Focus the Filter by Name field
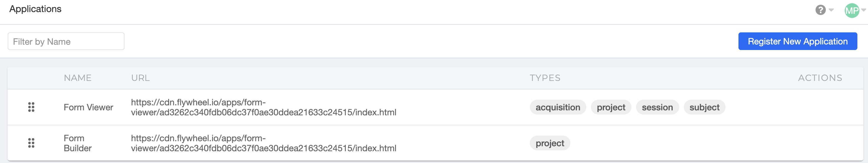Viewport: 868px width, 163px height. pyautogui.click(x=66, y=41)
